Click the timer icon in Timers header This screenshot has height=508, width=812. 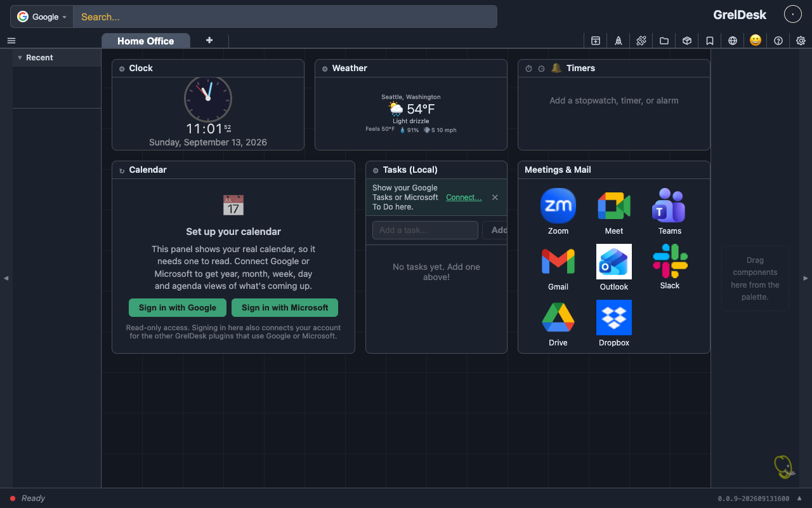[541, 69]
